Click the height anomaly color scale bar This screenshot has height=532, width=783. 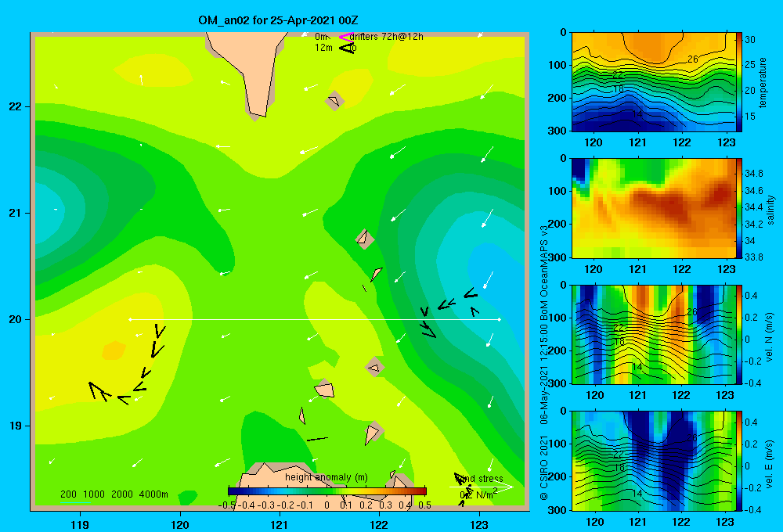tap(327, 491)
